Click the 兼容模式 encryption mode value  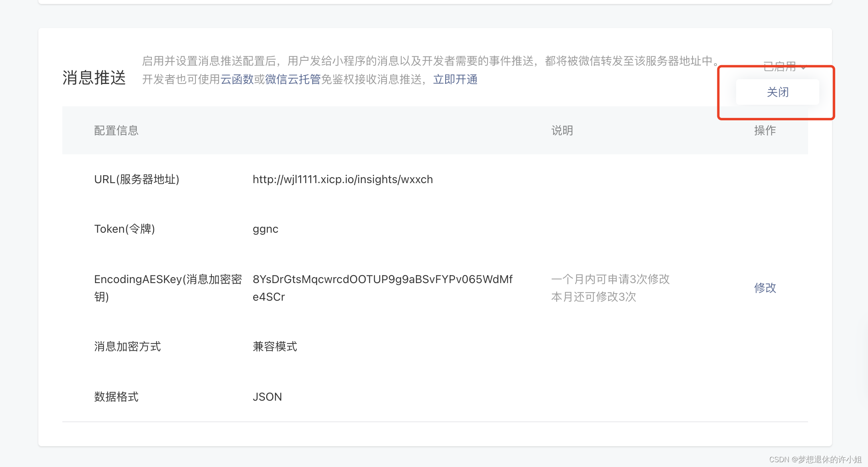pyautogui.click(x=275, y=347)
